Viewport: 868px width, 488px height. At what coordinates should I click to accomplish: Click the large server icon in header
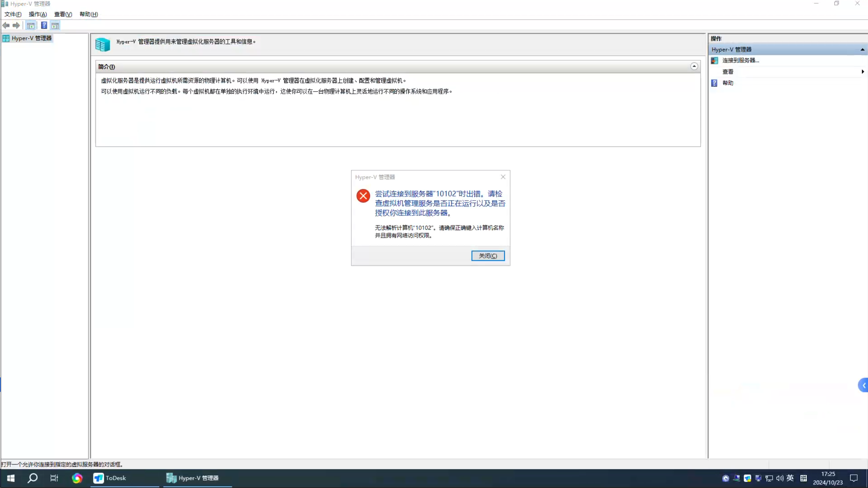tap(102, 44)
